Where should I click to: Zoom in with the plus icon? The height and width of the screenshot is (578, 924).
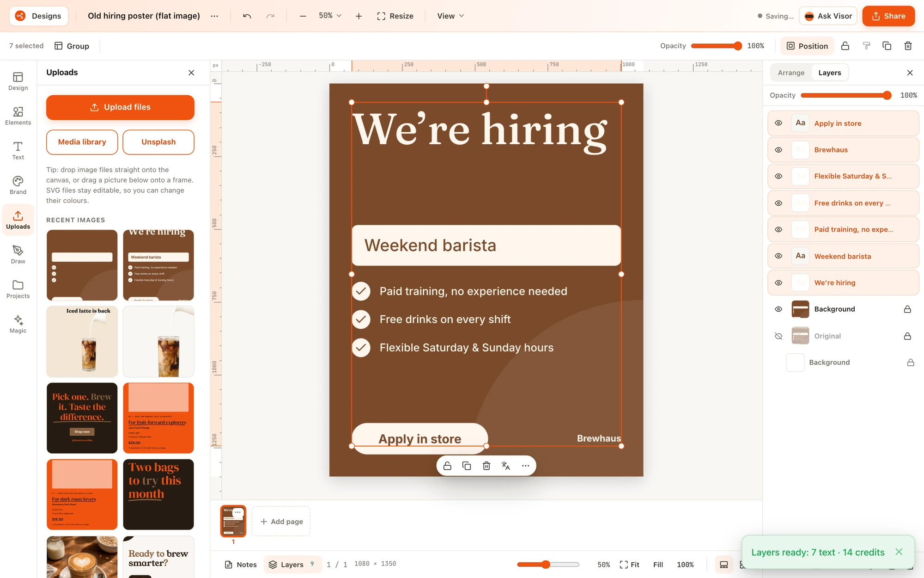[x=359, y=16]
